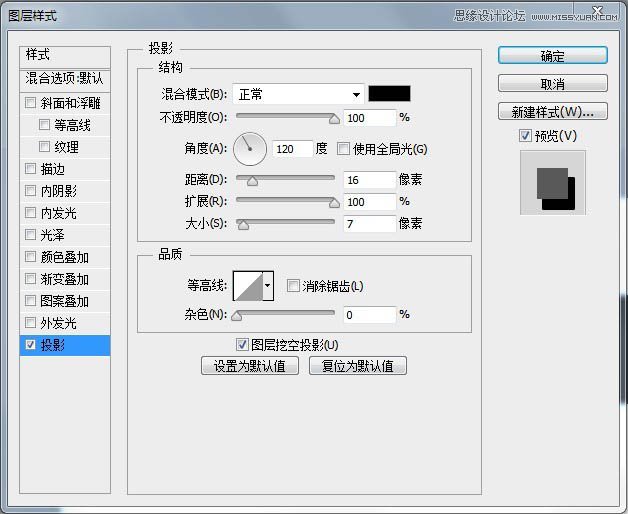Click 新建样式 new style button
The width and height of the screenshot is (628, 514).
pos(552,111)
